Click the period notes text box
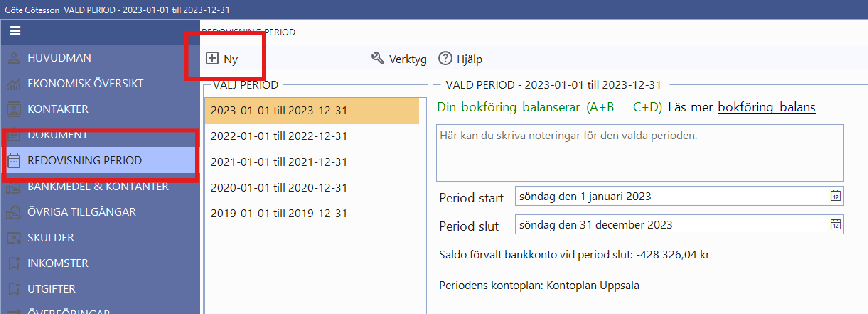 pyautogui.click(x=640, y=153)
